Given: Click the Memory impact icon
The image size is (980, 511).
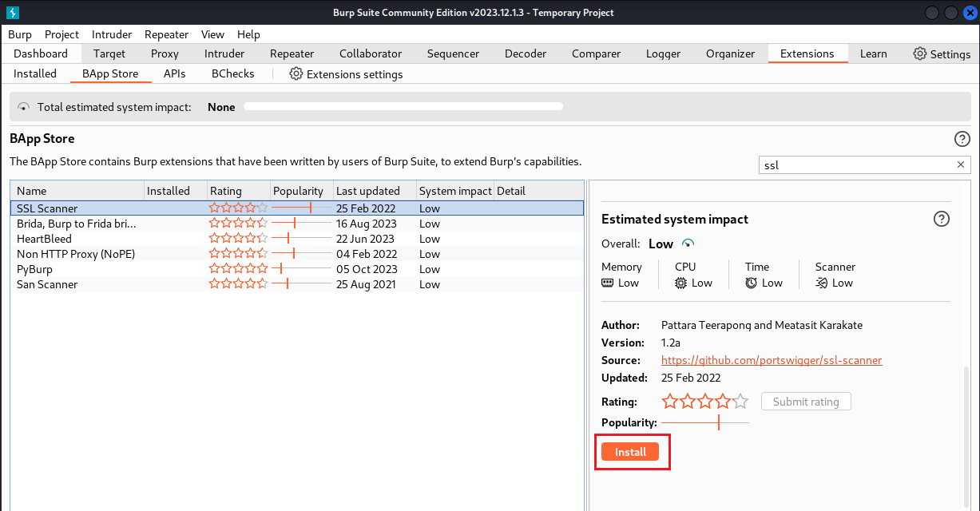Looking at the screenshot, I should coord(608,283).
